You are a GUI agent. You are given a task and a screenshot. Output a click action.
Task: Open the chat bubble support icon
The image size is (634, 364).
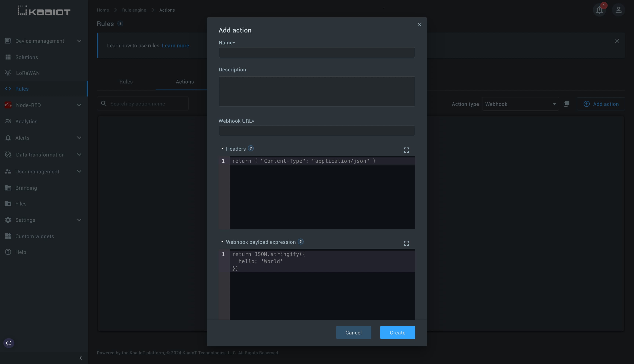click(x=9, y=343)
